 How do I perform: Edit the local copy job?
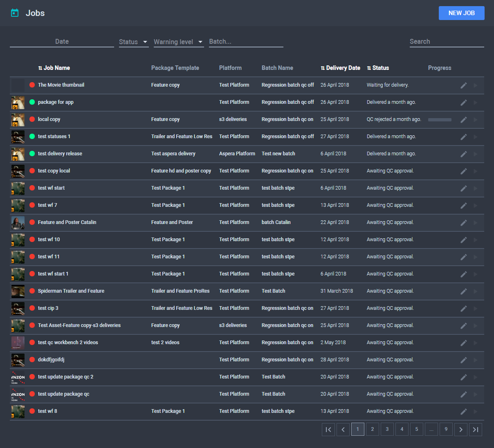tap(464, 120)
